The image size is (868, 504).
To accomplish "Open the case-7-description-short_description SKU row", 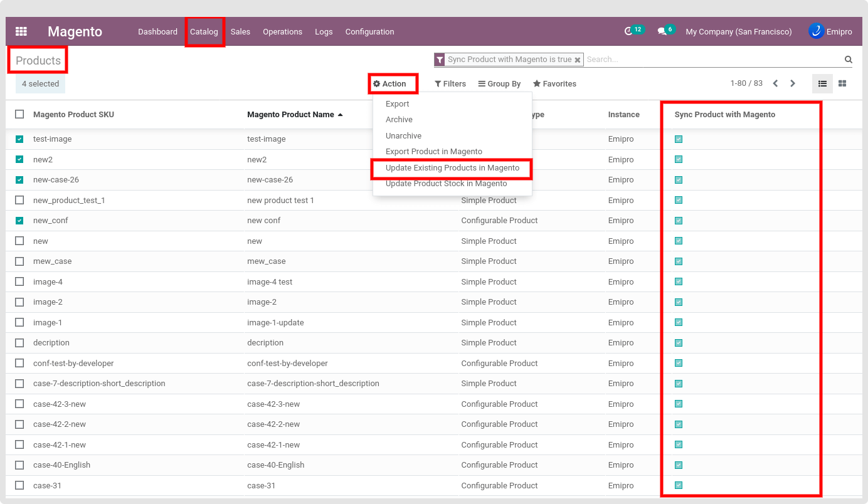I will click(99, 384).
